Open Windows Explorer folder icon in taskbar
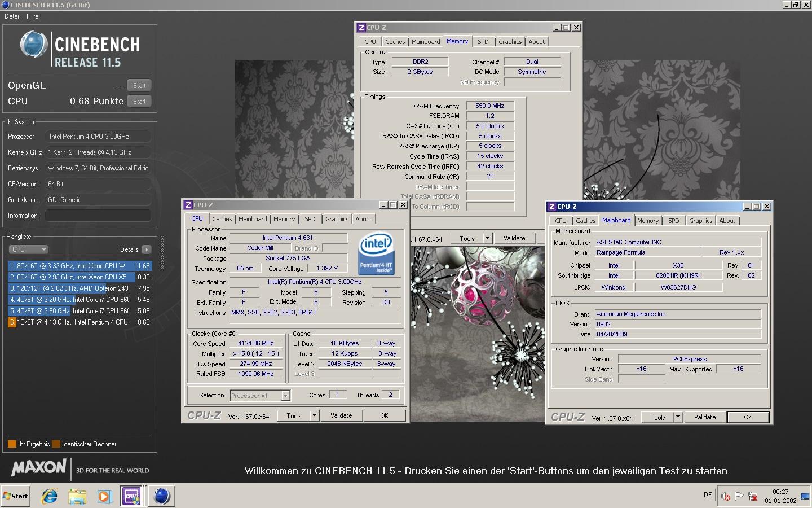 [x=77, y=496]
